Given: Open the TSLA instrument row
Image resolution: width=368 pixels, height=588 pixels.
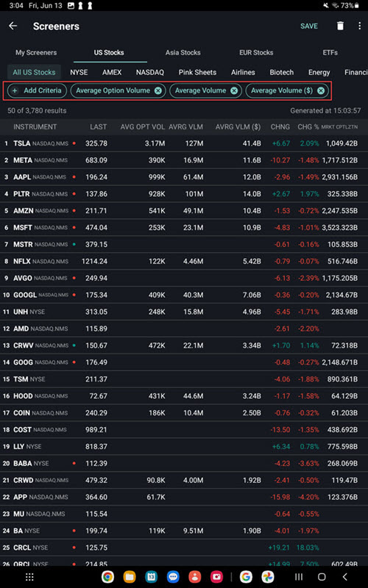Looking at the screenshot, I should 184,143.
